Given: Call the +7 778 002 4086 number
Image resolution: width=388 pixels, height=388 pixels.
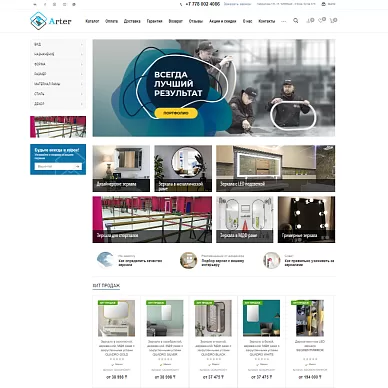Looking at the screenshot, I should pos(202,4).
